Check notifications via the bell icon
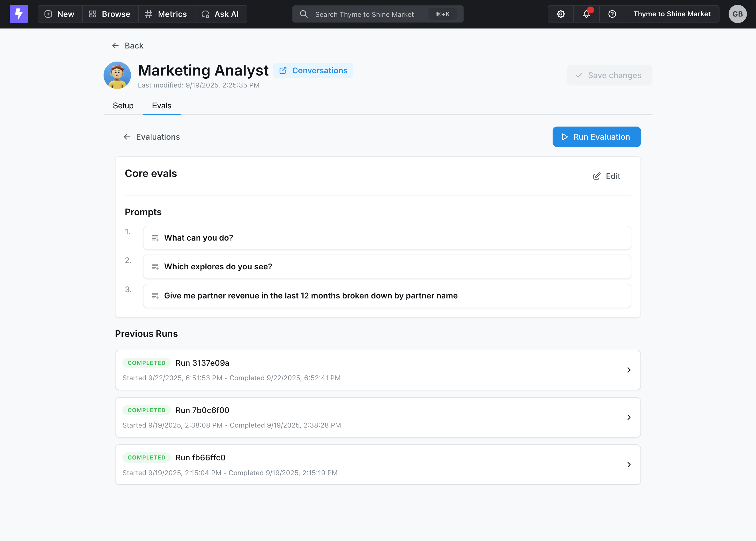The image size is (756, 541). click(586, 14)
